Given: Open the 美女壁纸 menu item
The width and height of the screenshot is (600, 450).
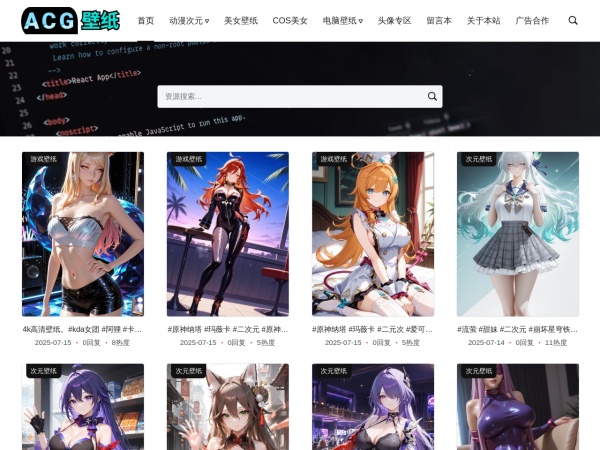Looking at the screenshot, I should click(240, 20).
